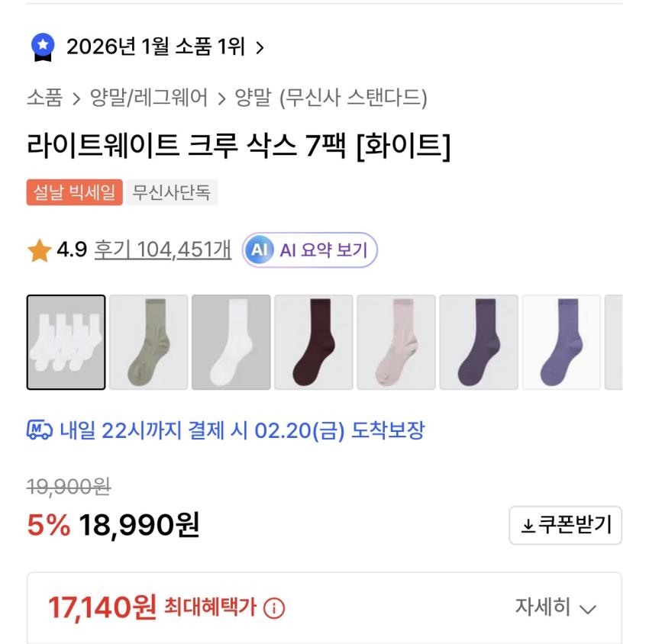Click the orange star rating icon
Image resolution: width=649 pixels, height=644 pixels.
click(x=39, y=250)
